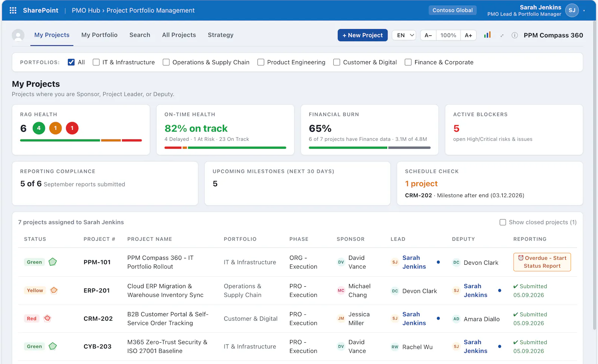The height and width of the screenshot is (364, 598).
Task: Click the green pentagon status icon for CYB-203
Action: [53, 346]
